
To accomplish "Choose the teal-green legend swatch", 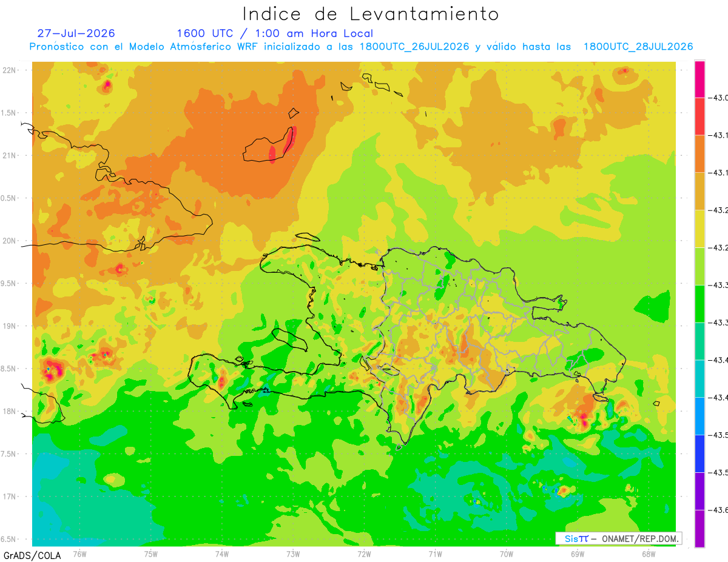I will click(699, 342).
